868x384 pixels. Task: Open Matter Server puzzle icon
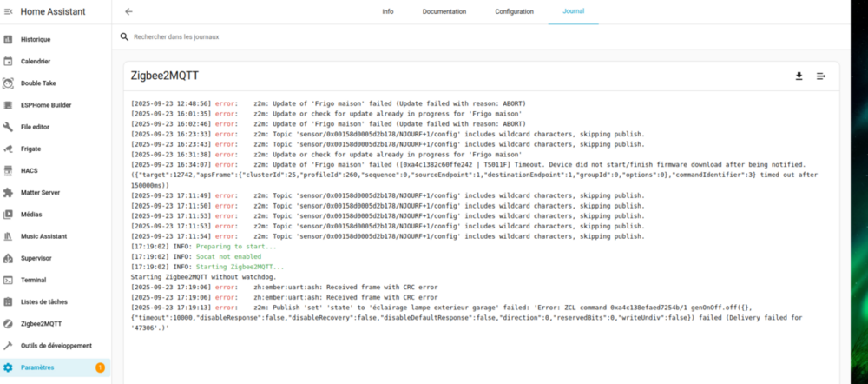click(x=8, y=193)
